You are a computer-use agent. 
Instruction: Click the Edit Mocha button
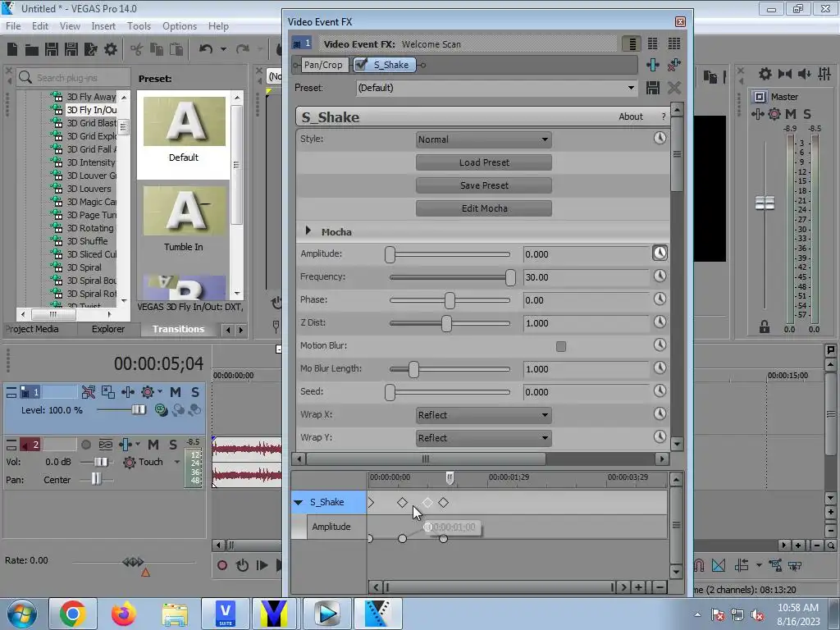pos(484,208)
